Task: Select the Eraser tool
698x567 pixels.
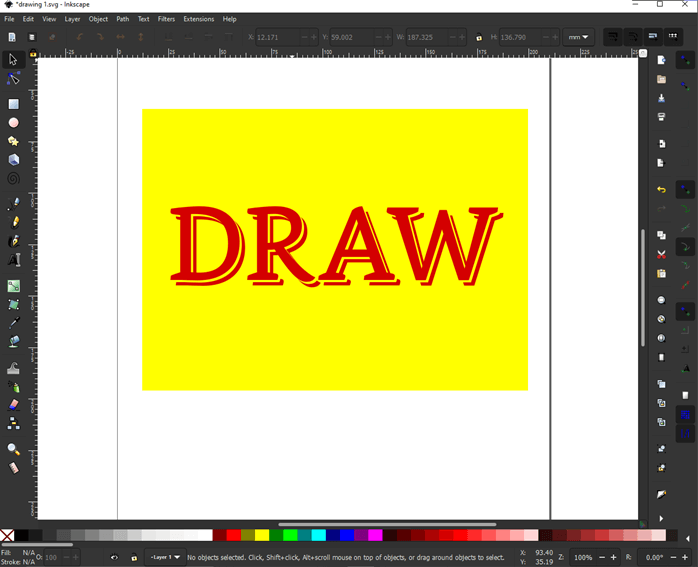Action: tap(13, 405)
